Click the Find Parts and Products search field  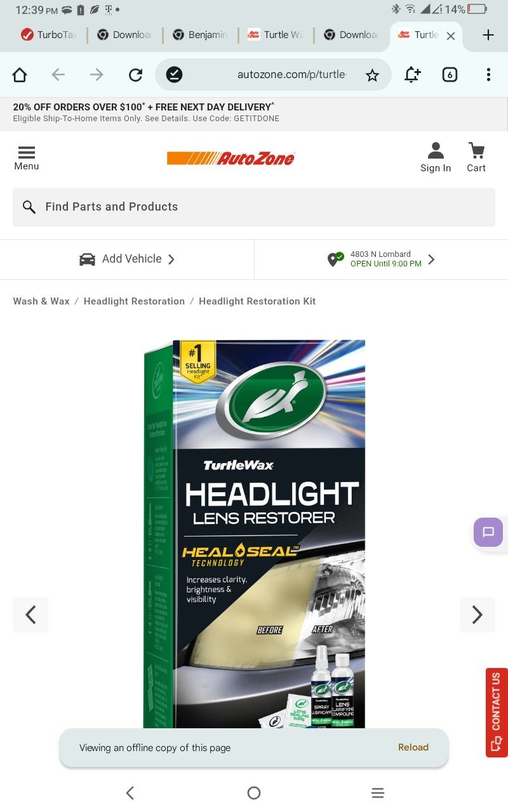254,207
